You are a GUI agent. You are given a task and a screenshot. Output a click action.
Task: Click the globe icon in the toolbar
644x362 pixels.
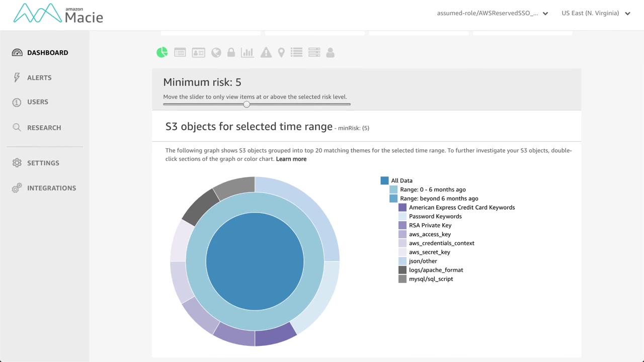click(x=216, y=52)
